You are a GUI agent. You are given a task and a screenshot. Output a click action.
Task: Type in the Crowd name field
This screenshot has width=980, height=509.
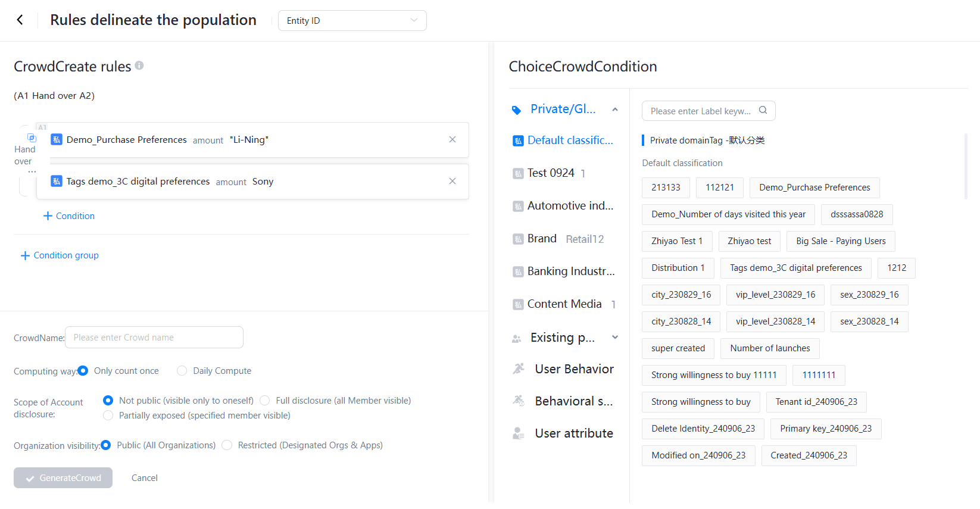[154, 338]
